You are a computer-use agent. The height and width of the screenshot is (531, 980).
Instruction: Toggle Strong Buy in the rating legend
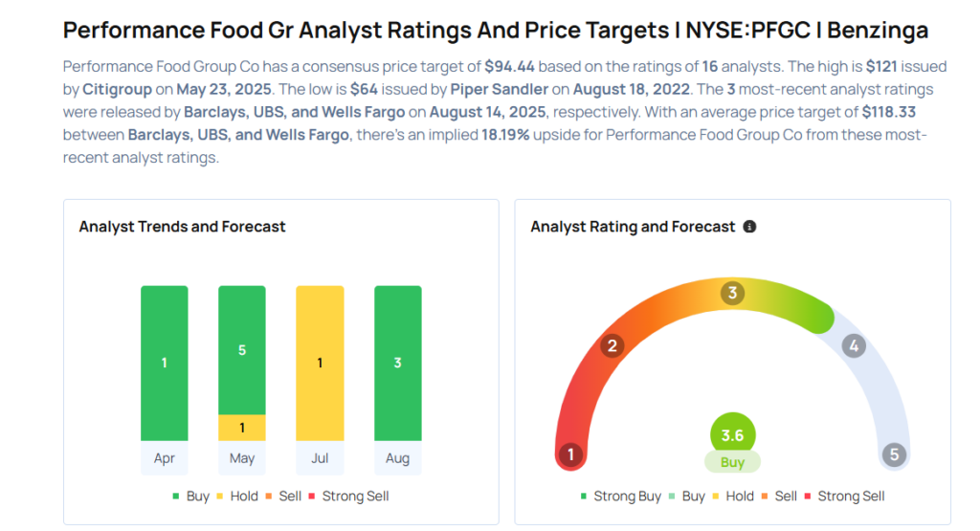pos(620,497)
